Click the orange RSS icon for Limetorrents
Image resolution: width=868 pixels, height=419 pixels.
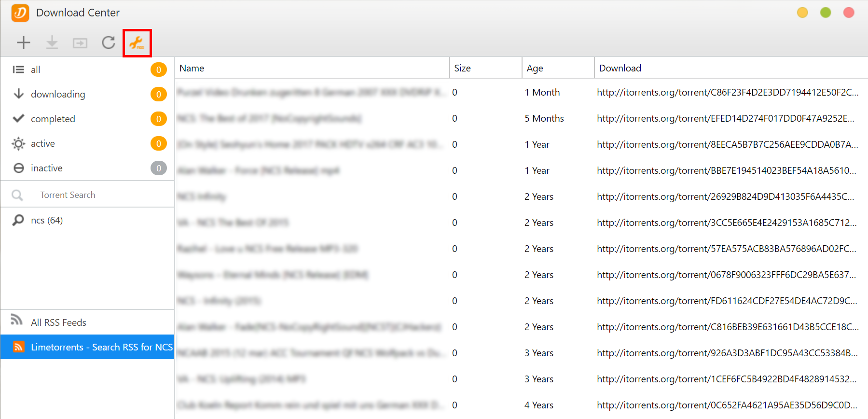(18, 347)
